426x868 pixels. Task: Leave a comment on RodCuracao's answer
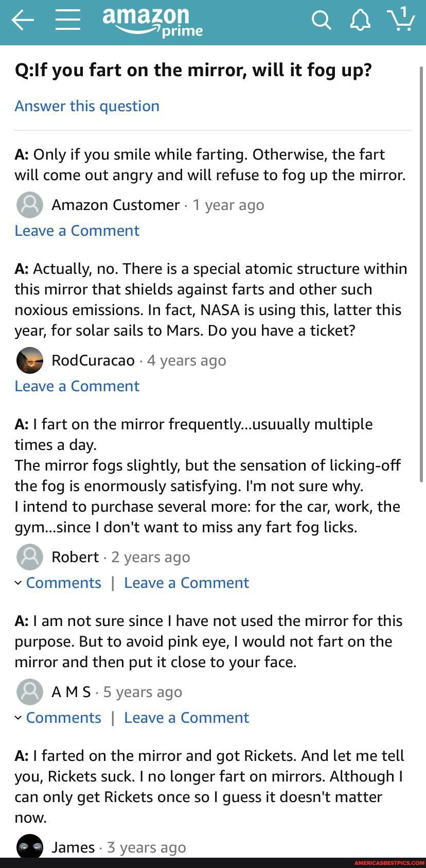77,386
